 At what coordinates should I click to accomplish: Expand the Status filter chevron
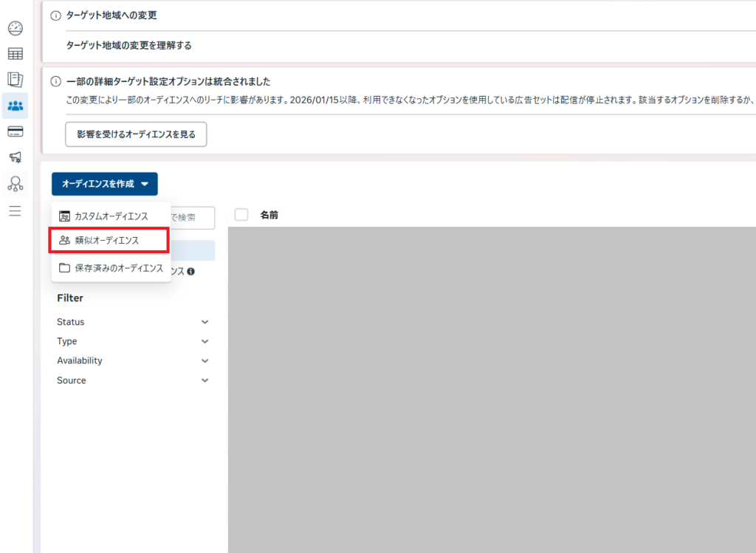tap(205, 322)
